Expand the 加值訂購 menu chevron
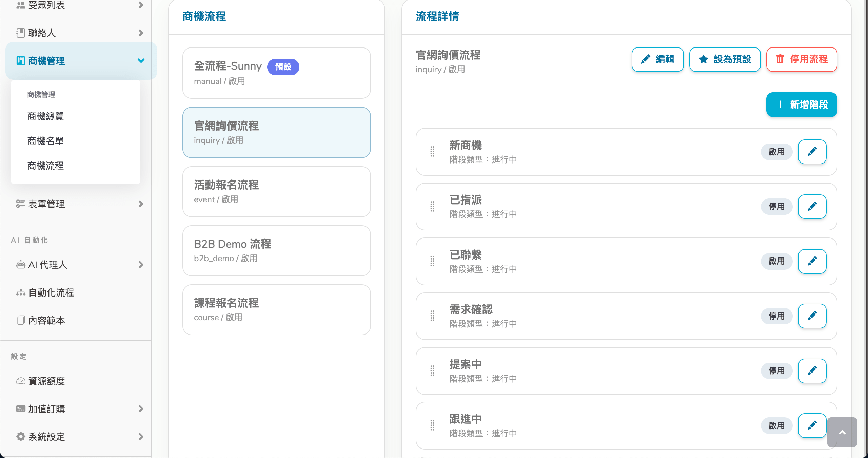The width and height of the screenshot is (868, 458). [141, 409]
